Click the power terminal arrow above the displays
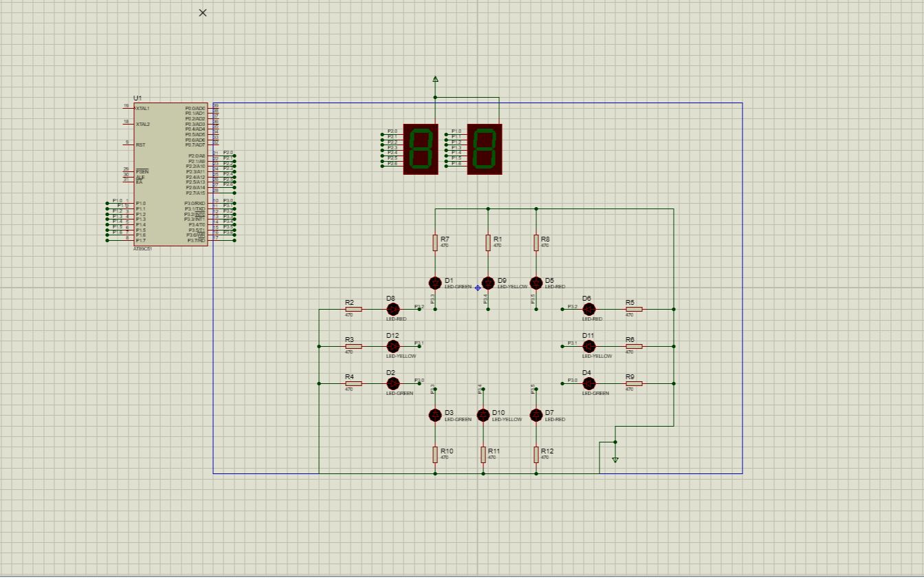Image resolution: width=924 pixels, height=578 pixels. (435, 79)
